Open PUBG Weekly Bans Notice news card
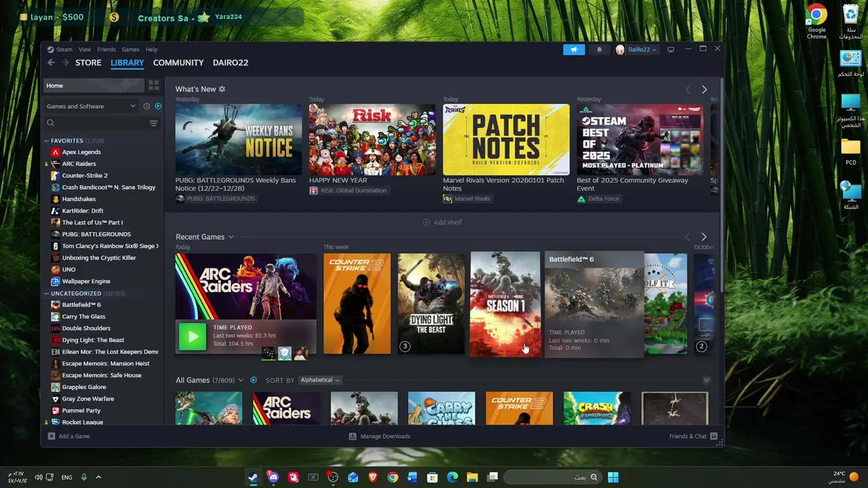The width and height of the screenshot is (868, 488). click(239, 140)
